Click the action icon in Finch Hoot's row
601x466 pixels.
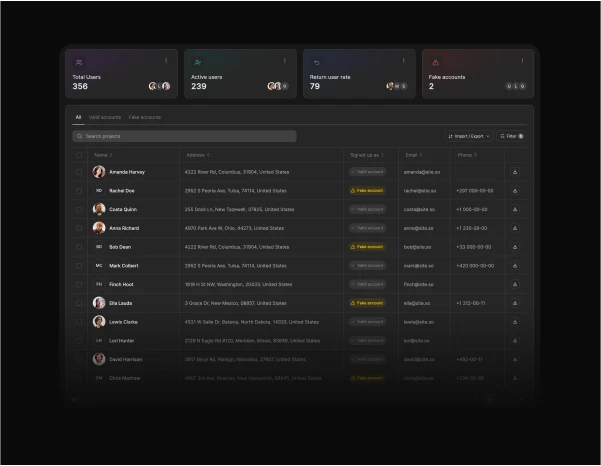click(x=515, y=285)
